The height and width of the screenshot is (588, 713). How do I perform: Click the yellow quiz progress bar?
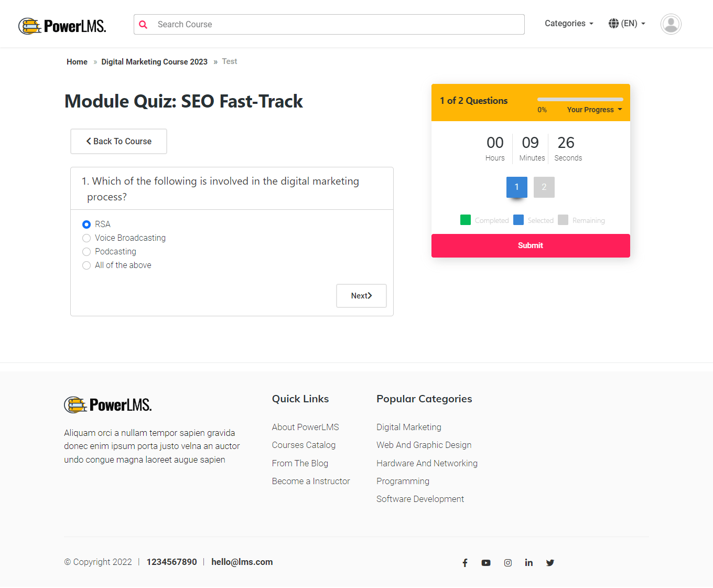pyautogui.click(x=580, y=99)
